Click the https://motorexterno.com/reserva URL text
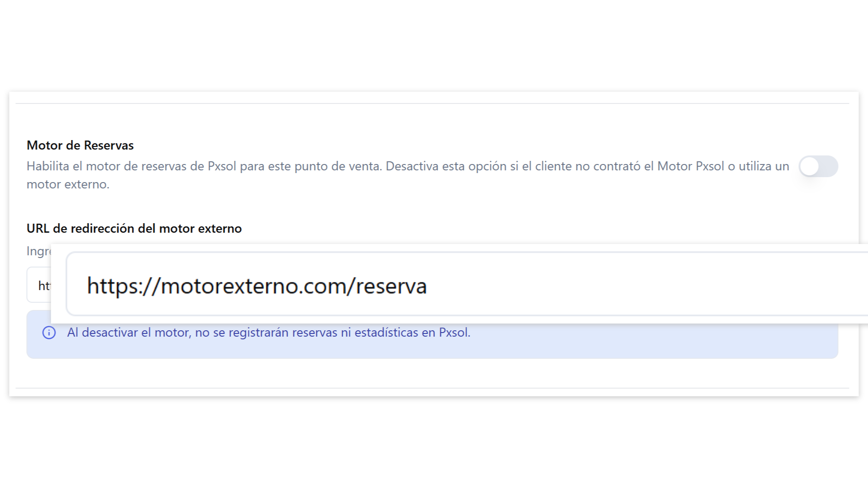868x488 pixels. [256, 286]
